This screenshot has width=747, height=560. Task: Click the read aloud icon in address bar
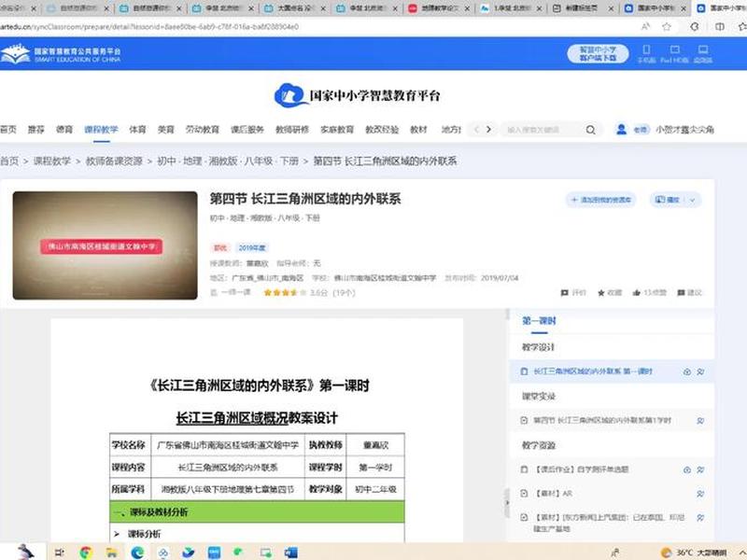645,27
